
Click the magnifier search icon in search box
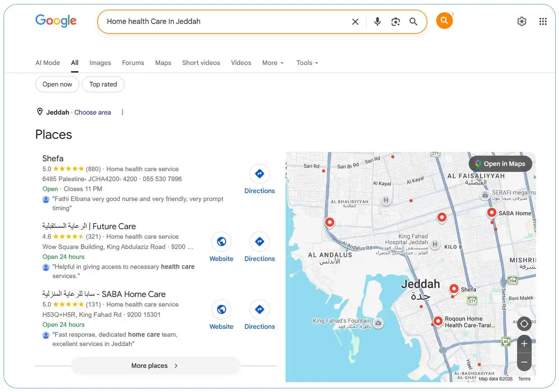click(x=413, y=22)
